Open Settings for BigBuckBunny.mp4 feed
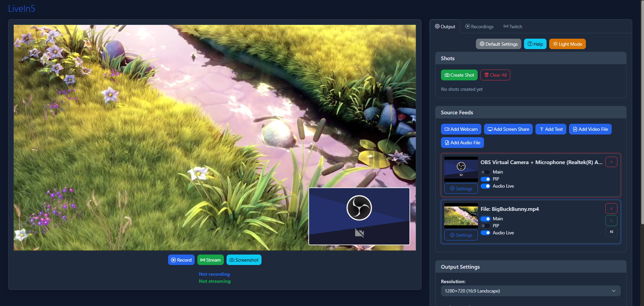This screenshot has width=644, height=306. (461, 235)
